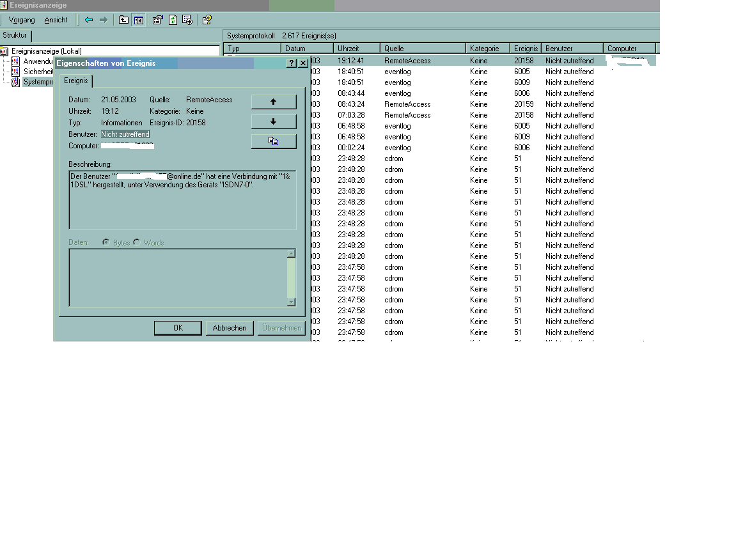
Task: Click the Refresh toolbar icon
Action: click(x=173, y=20)
